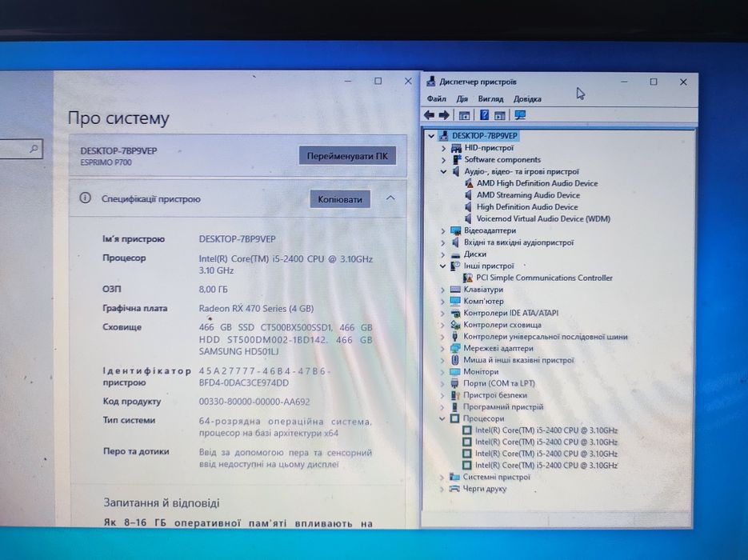Click the 8,00 ГБ RAM value
Image resolution: width=748 pixels, height=560 pixels.
click(213, 290)
